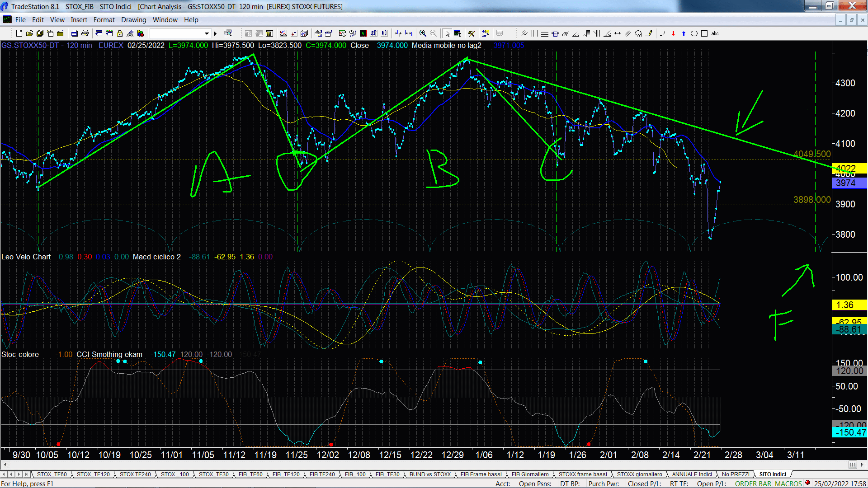This screenshot has height=488, width=868.
Task: Open the Insert menu
Action: pos(79,20)
